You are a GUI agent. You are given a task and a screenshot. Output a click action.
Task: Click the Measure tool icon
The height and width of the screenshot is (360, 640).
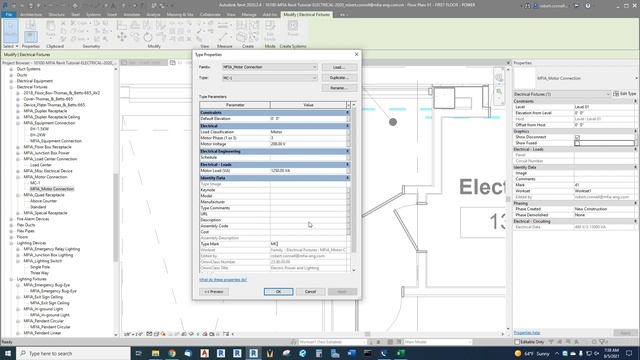pyautogui.click(x=224, y=38)
